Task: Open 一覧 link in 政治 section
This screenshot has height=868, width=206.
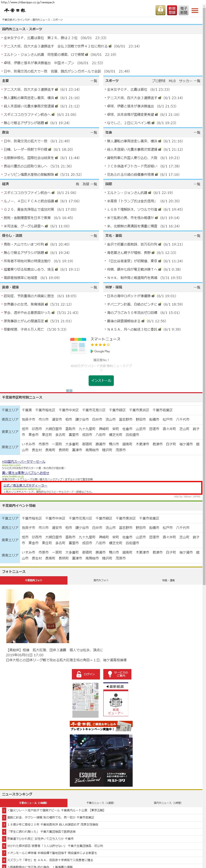Action: coord(93,133)
